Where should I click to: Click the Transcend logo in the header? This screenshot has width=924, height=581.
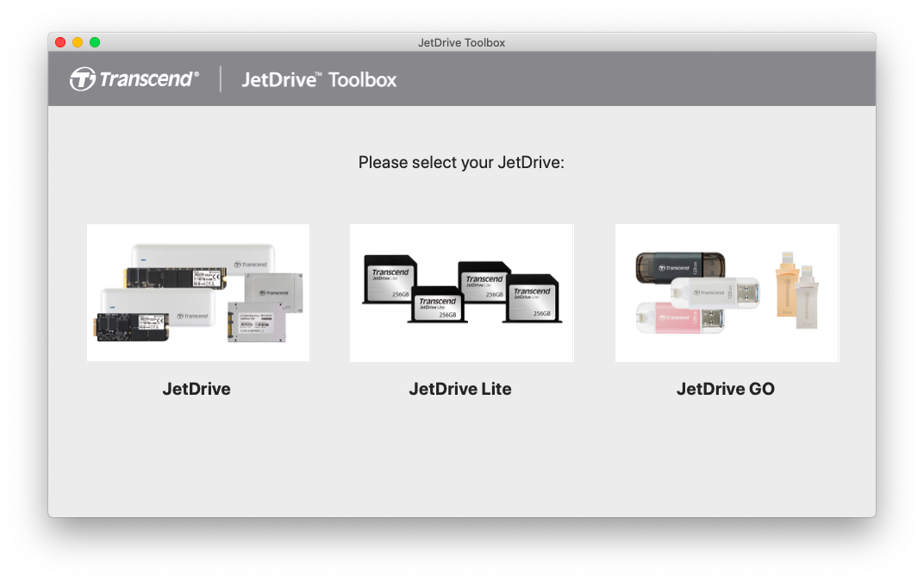point(134,79)
